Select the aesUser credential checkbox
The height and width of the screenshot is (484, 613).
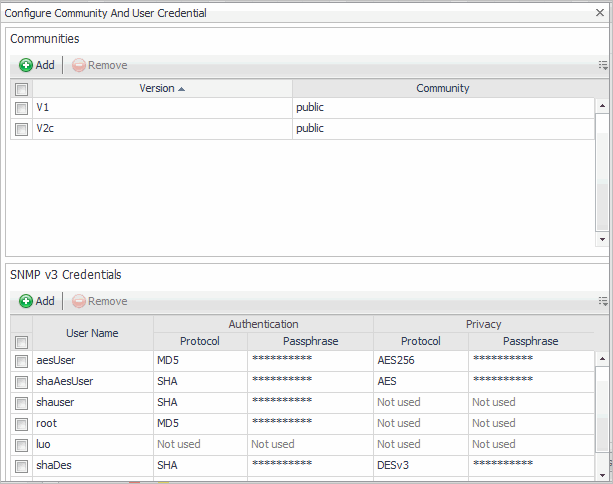(21, 359)
